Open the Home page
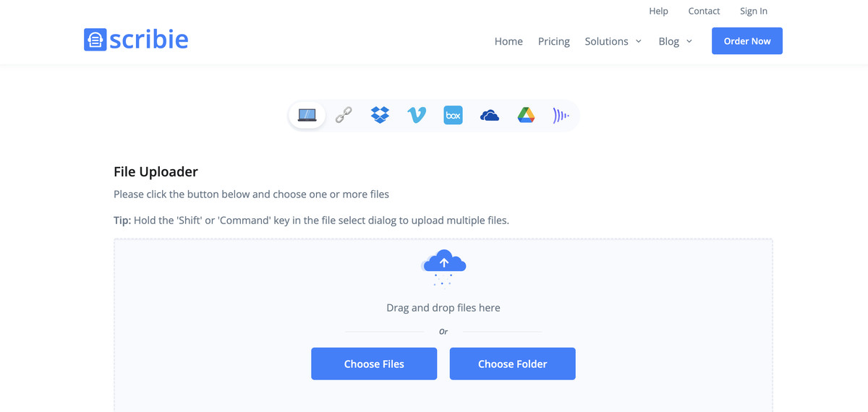Viewport: 868px width, 412px height. [x=509, y=41]
